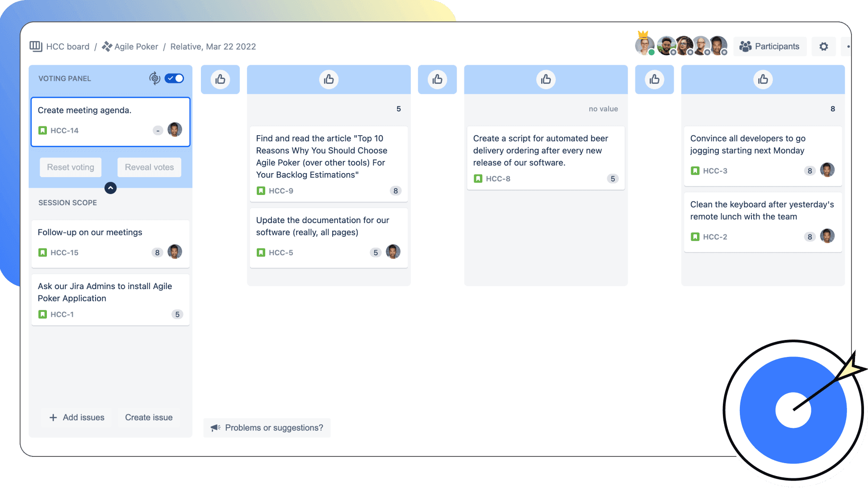
Task: Open the HCC-14 issue dropdown menu
Action: (x=157, y=130)
